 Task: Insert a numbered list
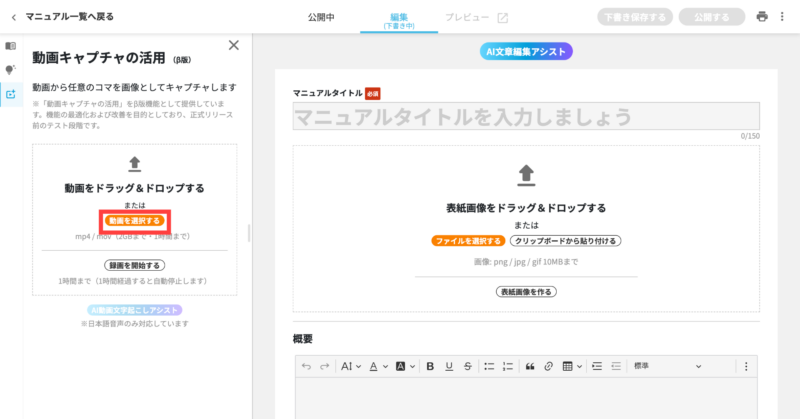(x=508, y=366)
